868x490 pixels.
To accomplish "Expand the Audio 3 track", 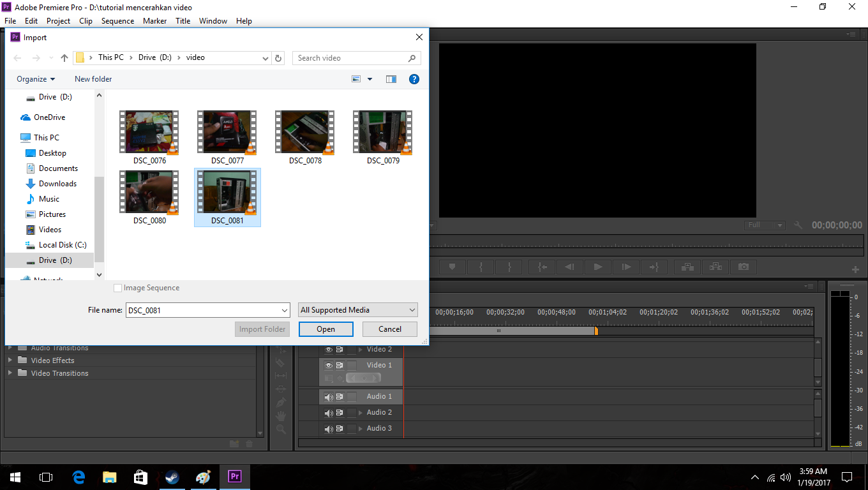I will (x=361, y=429).
